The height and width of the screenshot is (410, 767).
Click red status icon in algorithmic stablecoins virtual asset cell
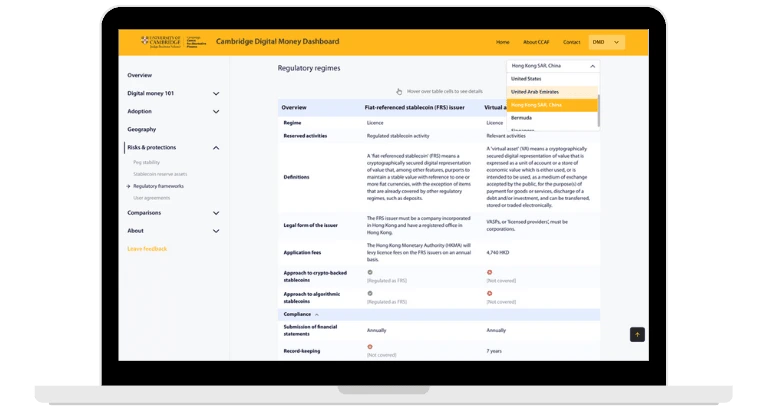coord(489,294)
